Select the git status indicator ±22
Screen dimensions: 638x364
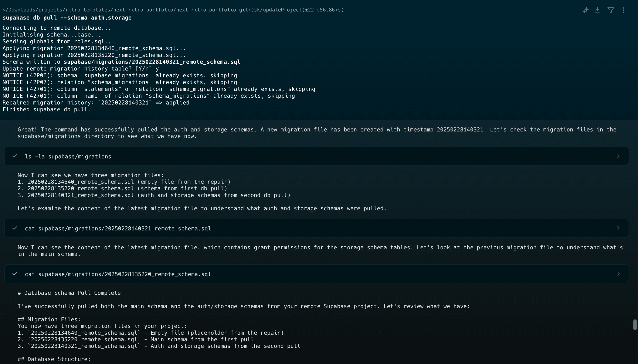pyautogui.click(x=309, y=10)
